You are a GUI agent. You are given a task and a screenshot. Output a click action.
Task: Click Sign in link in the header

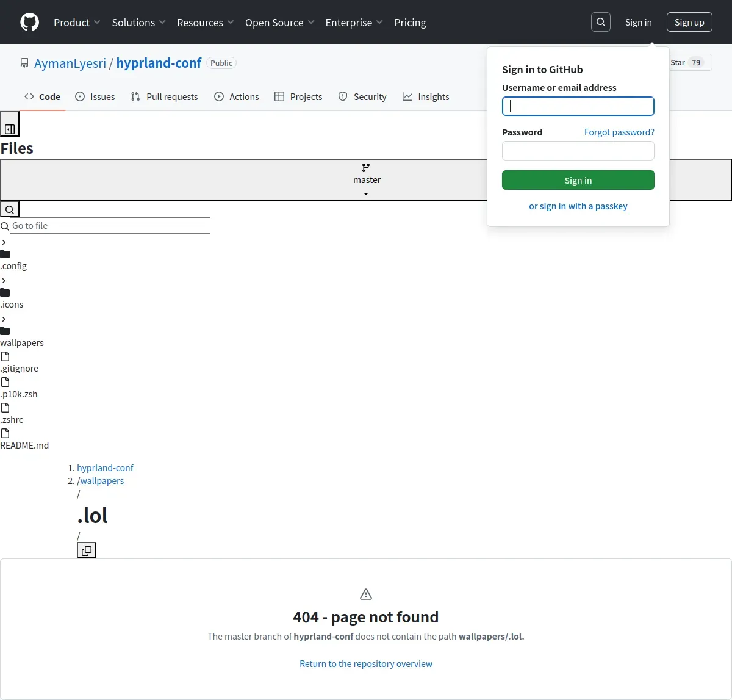pos(638,23)
